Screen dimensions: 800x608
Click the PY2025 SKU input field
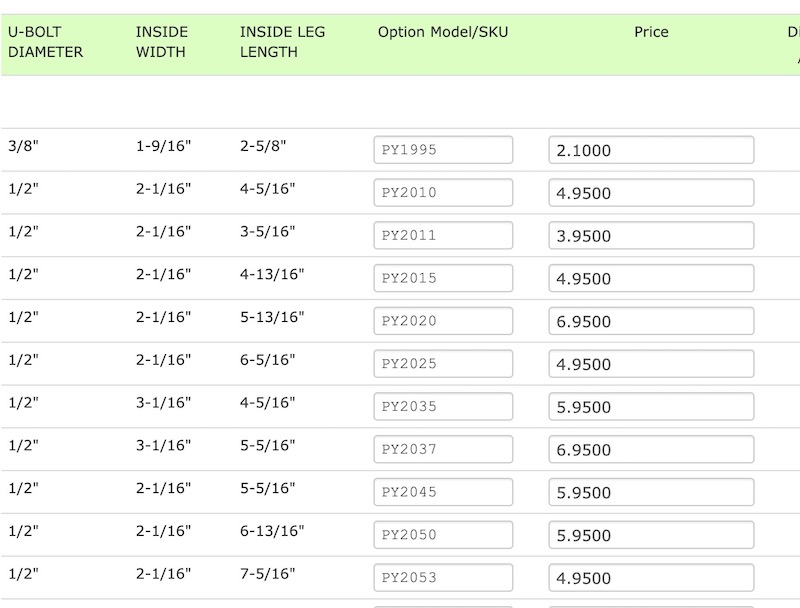click(x=443, y=364)
